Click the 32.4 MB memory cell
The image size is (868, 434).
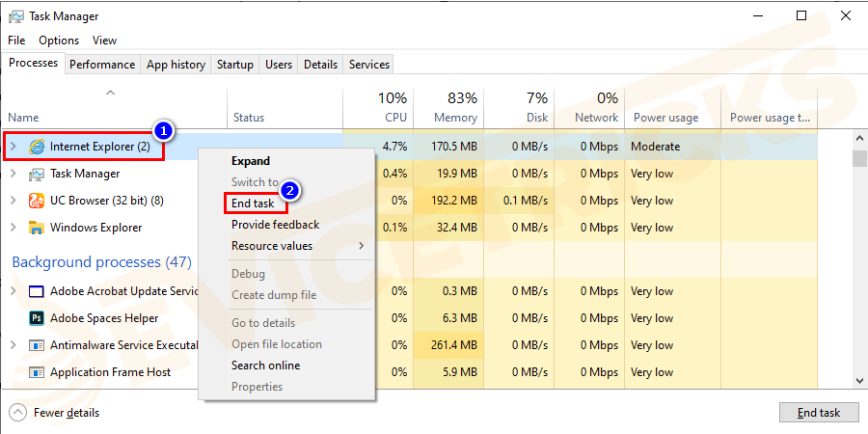point(448,228)
